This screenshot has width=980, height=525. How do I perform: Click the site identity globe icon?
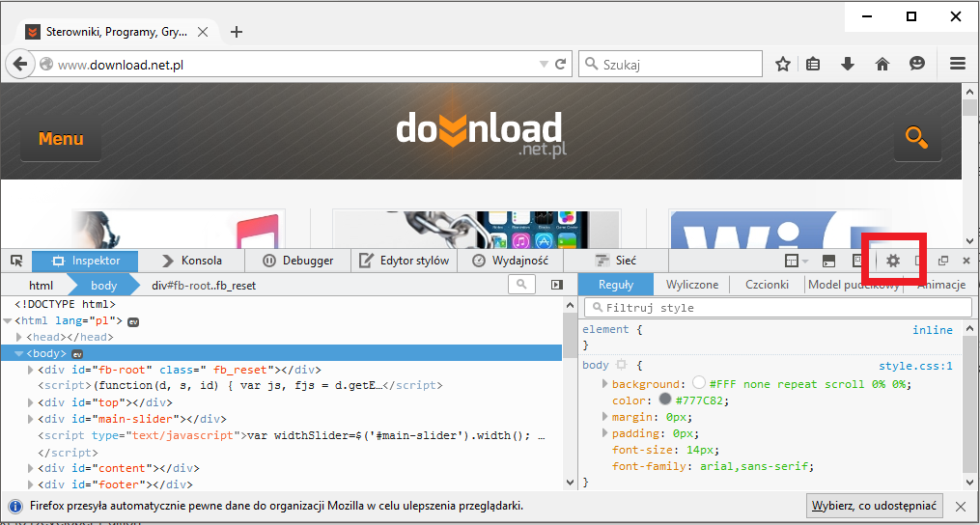[45, 64]
